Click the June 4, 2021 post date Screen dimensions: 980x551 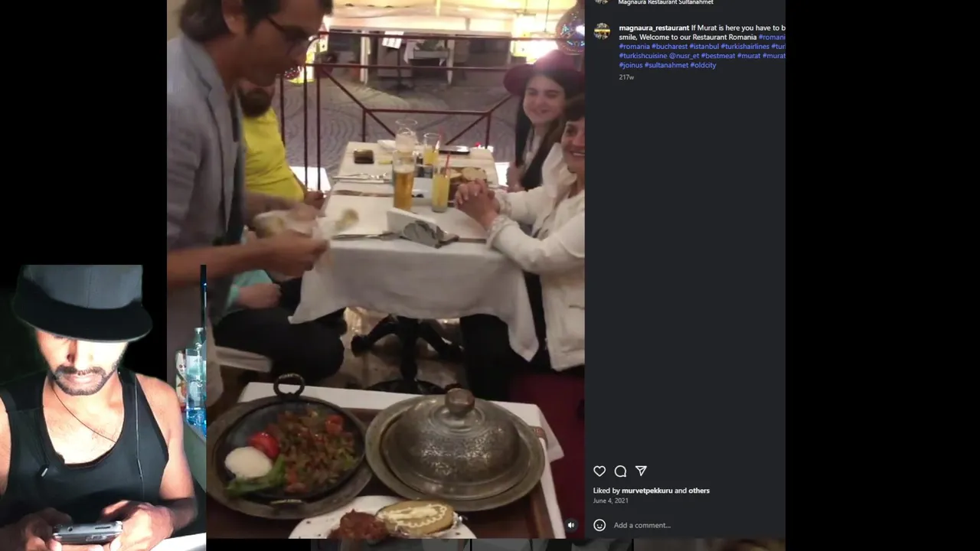pos(610,500)
